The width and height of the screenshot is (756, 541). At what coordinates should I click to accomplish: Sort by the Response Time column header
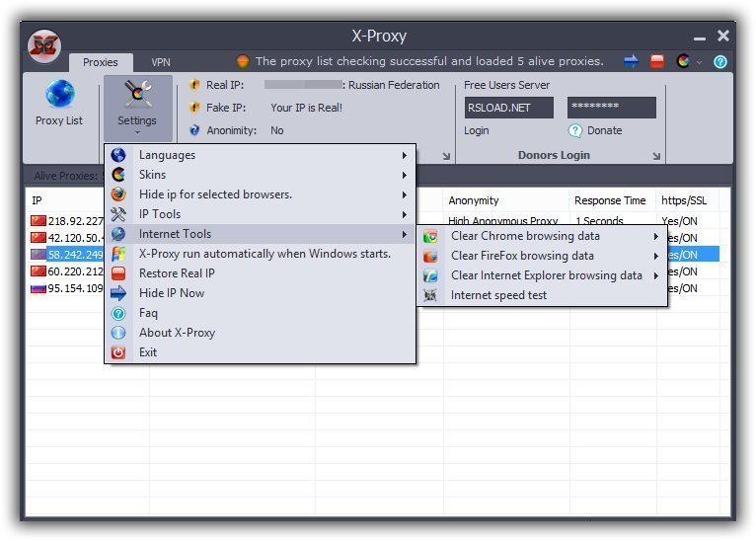click(612, 200)
